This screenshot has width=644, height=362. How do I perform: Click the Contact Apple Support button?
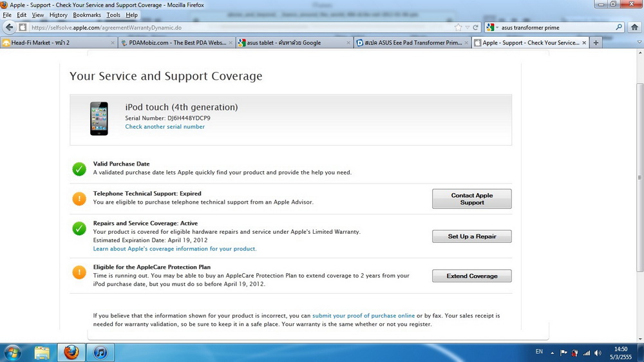pos(471,199)
